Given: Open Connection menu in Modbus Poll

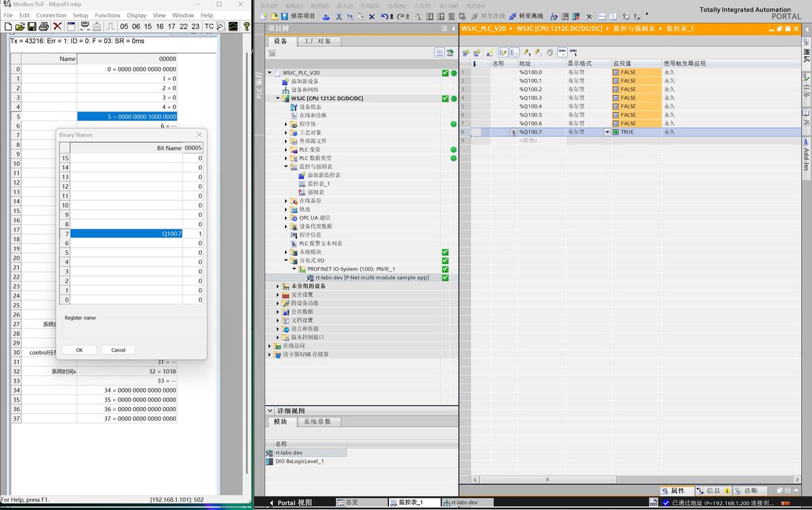Looking at the screenshot, I should pyautogui.click(x=51, y=15).
